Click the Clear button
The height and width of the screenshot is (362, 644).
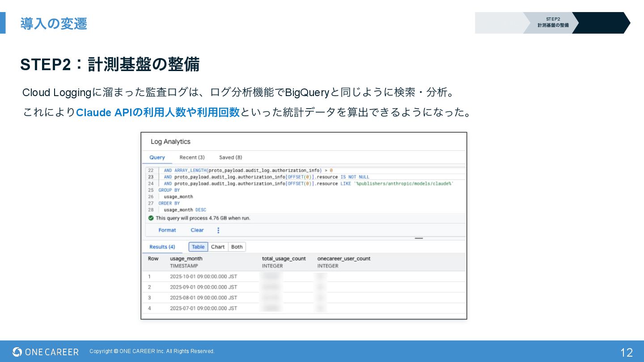click(x=197, y=230)
